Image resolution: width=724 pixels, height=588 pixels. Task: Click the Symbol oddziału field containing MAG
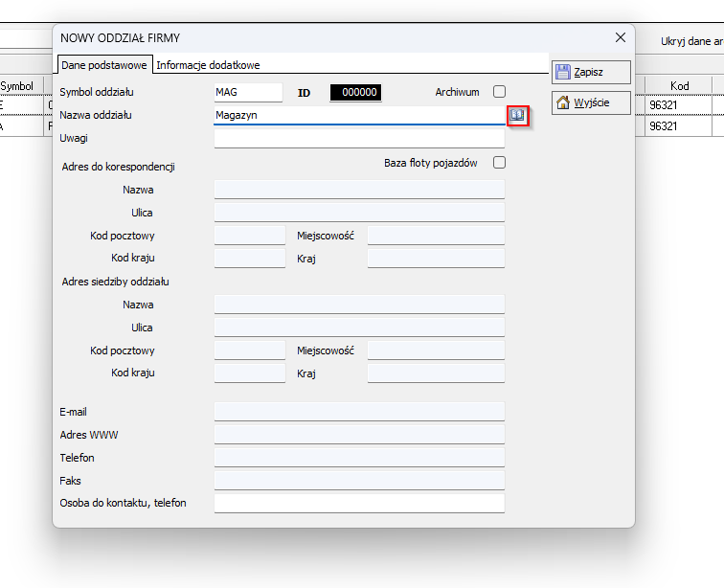(x=248, y=92)
